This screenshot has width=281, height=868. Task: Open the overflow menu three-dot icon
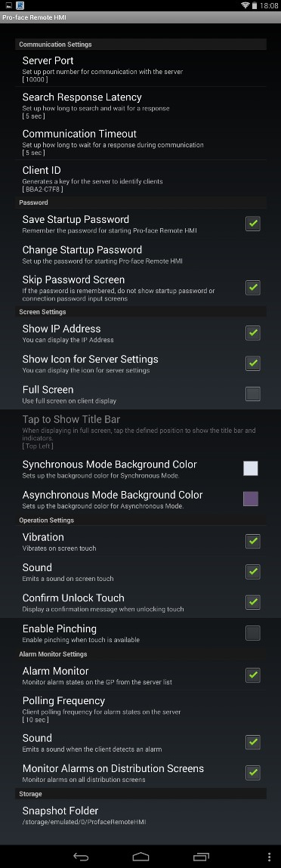(270, 857)
